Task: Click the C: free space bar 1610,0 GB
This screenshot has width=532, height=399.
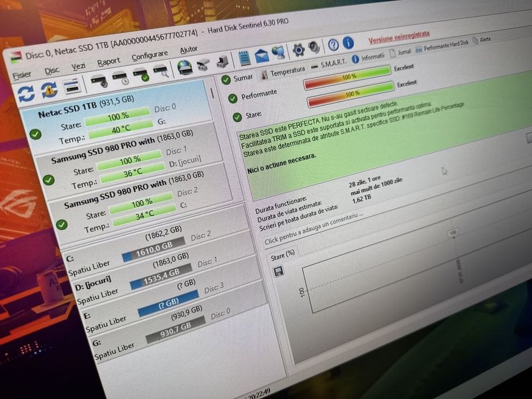Action: click(x=153, y=250)
